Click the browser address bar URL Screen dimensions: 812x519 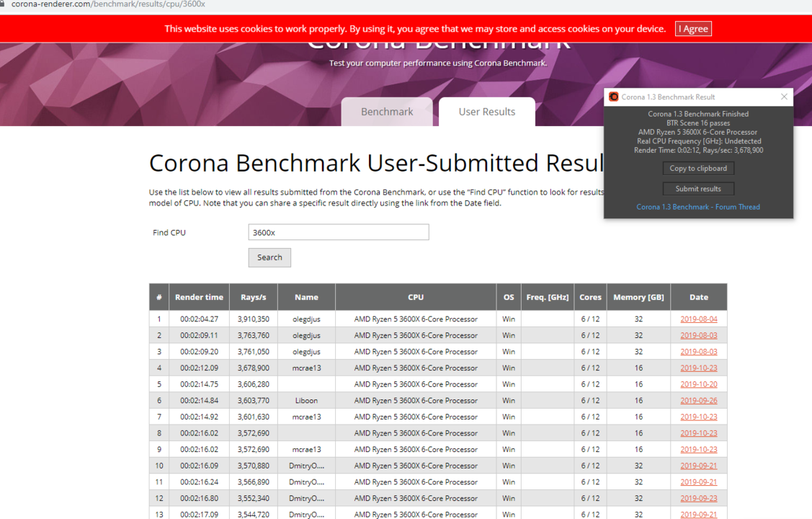pos(108,4)
